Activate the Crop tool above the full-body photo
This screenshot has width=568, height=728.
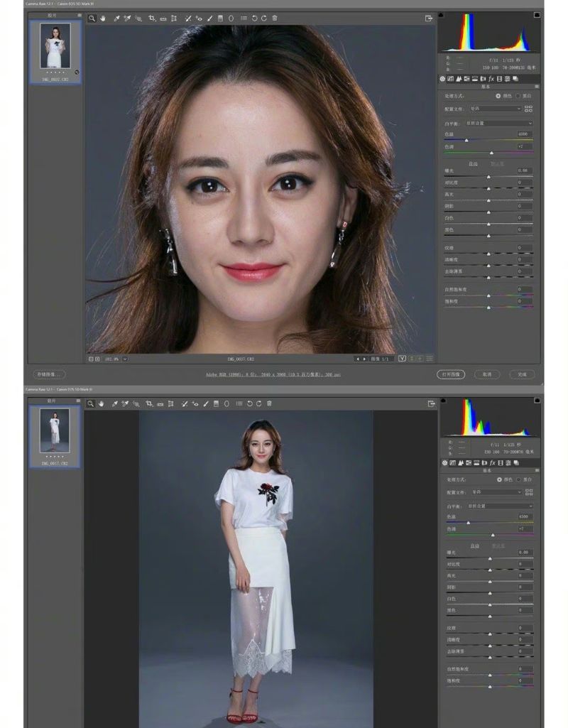coord(150,403)
